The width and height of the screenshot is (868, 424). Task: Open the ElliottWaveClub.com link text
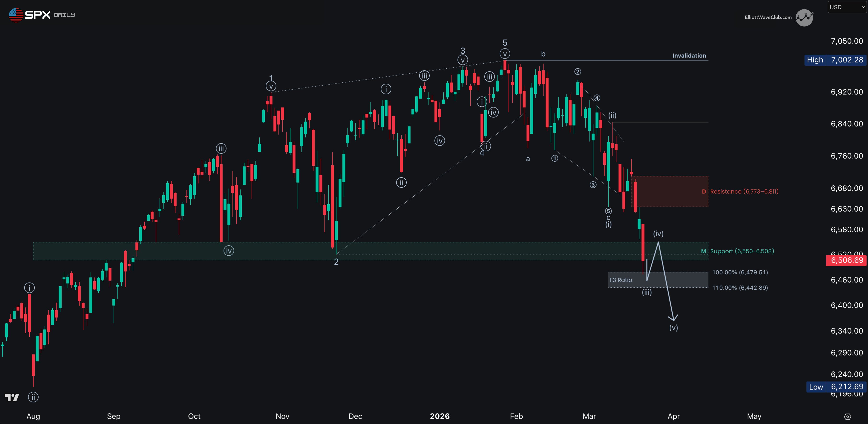coord(768,18)
